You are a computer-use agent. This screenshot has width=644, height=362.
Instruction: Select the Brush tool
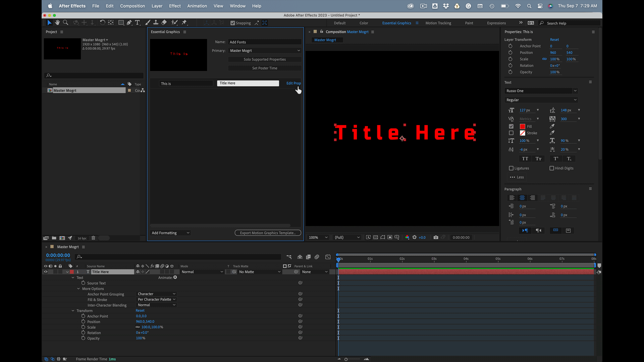pos(148,22)
